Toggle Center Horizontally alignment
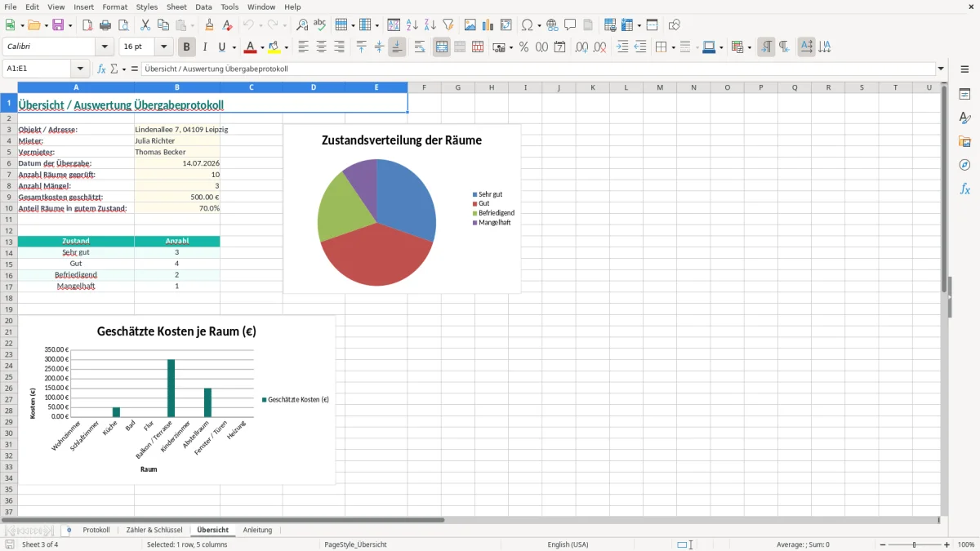 pyautogui.click(x=321, y=47)
